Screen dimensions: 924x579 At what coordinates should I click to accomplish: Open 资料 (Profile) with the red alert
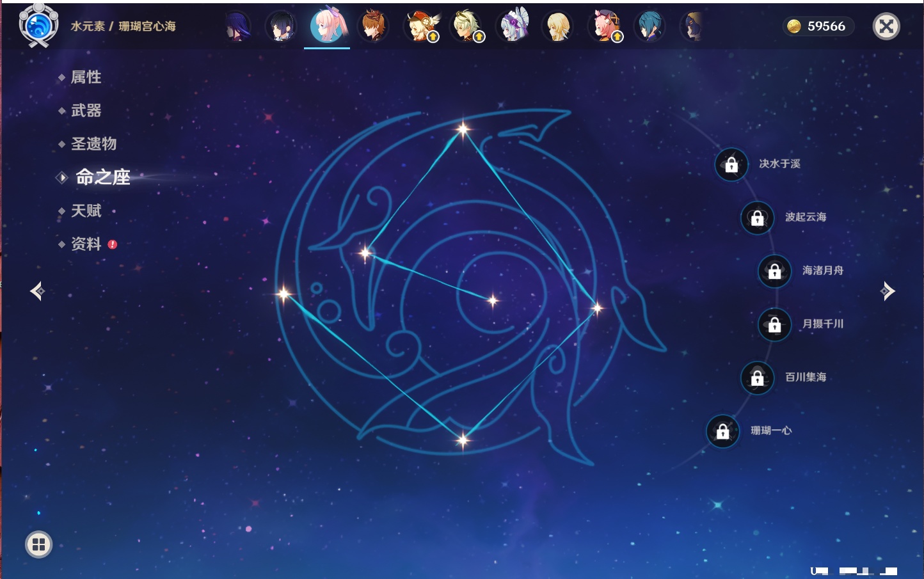tap(86, 244)
